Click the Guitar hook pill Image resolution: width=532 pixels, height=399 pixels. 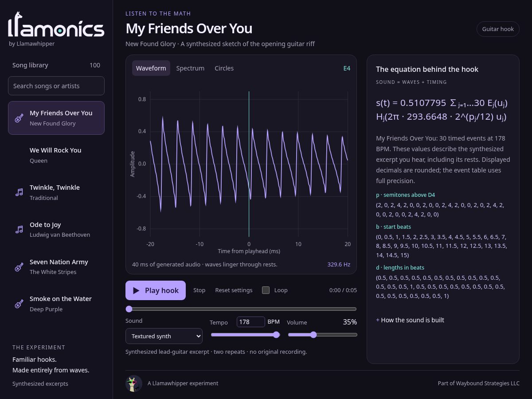point(498,29)
